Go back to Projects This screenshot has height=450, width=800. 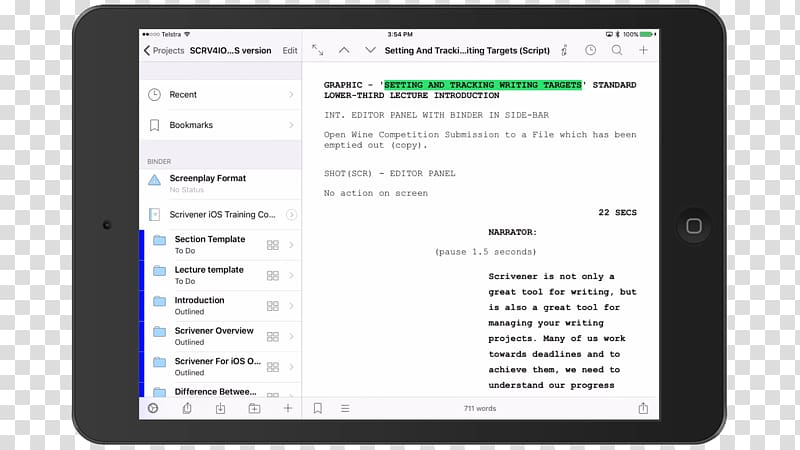tap(164, 50)
